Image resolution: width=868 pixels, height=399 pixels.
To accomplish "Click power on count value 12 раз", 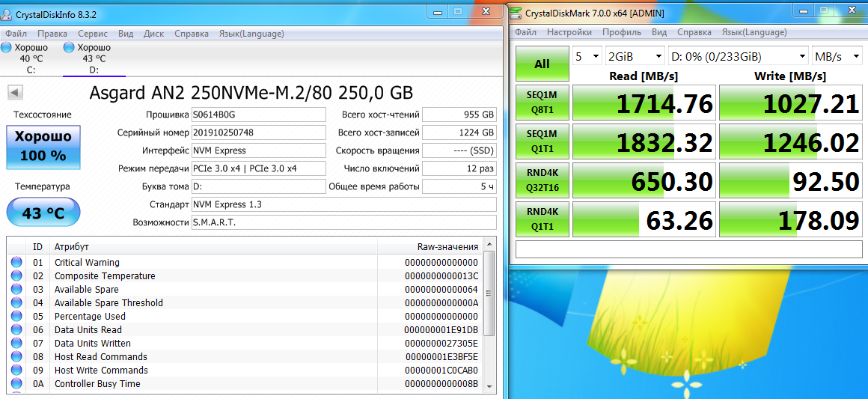I will 459,168.
